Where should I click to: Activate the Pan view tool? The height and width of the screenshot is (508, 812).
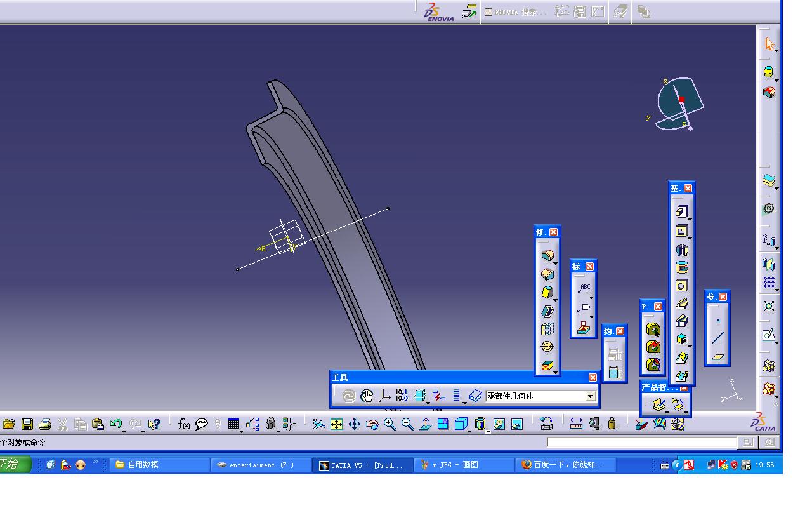354,424
